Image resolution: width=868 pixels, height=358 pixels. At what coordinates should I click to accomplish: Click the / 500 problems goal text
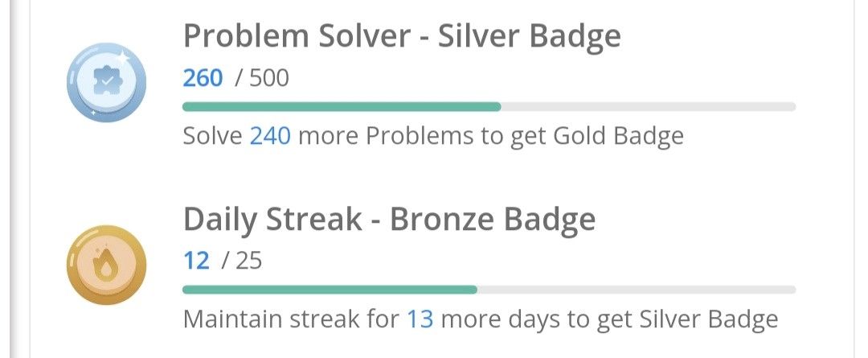click(x=262, y=78)
